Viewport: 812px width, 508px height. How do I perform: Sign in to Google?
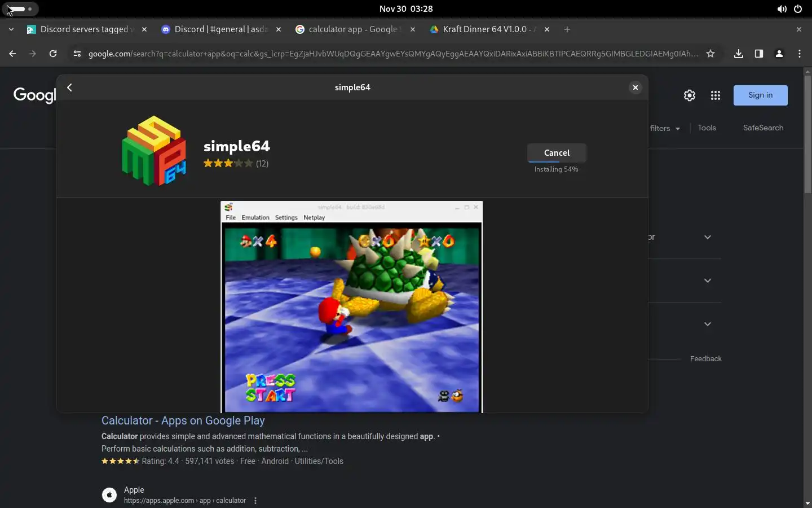point(760,95)
